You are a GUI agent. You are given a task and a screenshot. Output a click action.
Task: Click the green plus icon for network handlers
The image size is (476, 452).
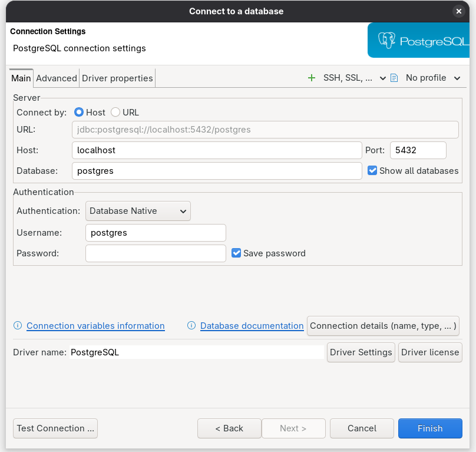312,78
